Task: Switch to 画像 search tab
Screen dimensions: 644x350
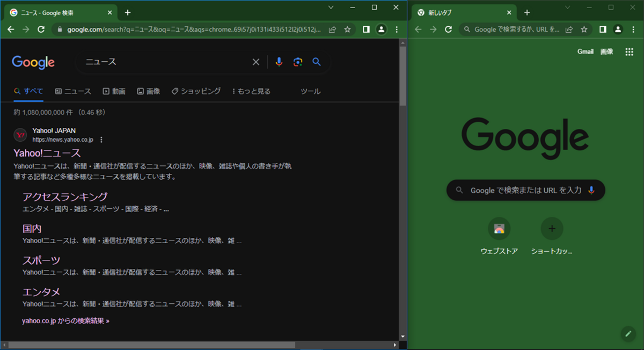Action: [149, 91]
